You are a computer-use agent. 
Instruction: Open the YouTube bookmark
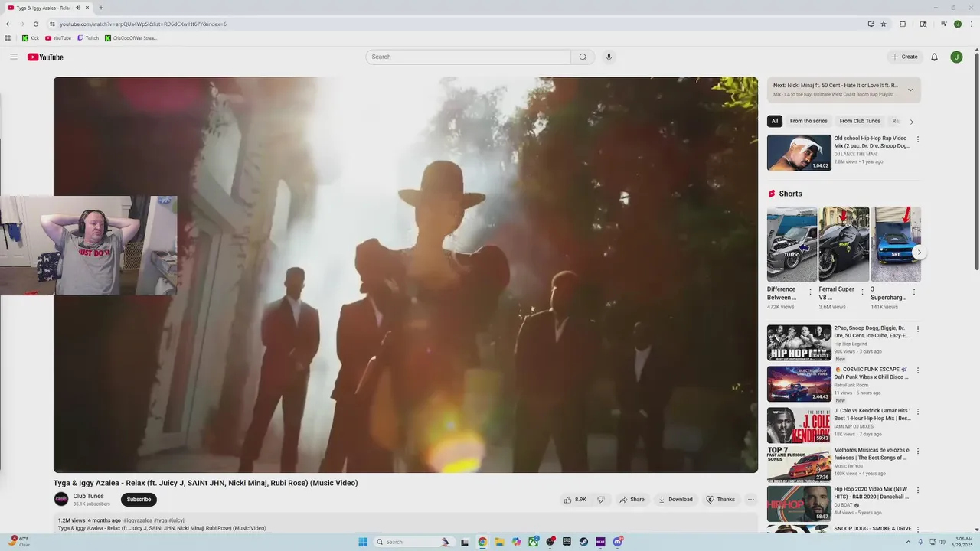(58, 38)
